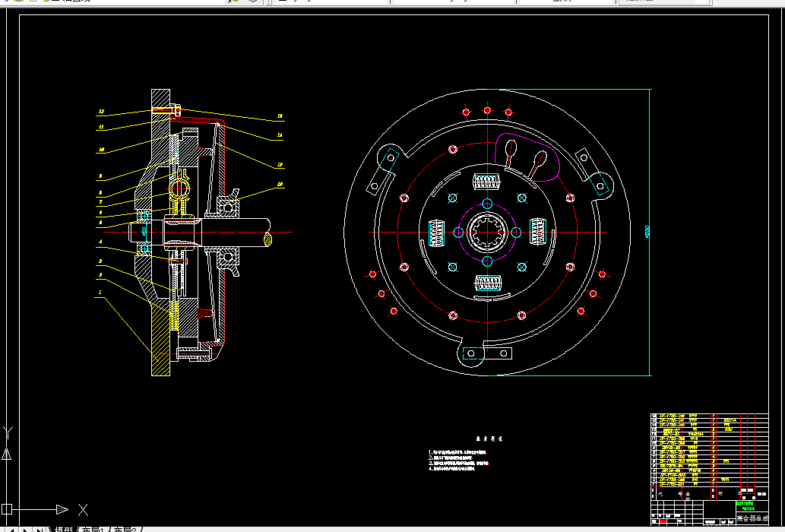Select the right damper coil spring
The image size is (785, 532).
tap(538, 232)
